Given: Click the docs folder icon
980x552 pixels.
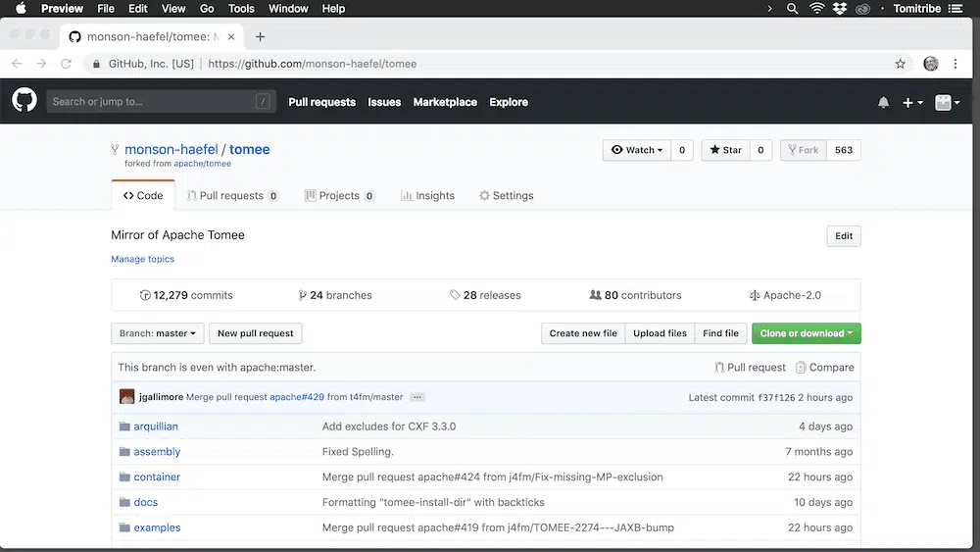Looking at the screenshot, I should [x=124, y=502].
